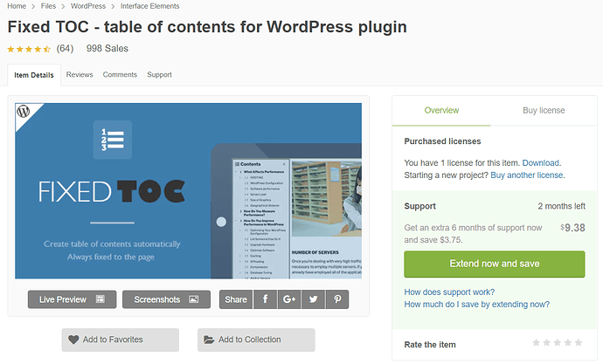This screenshot has width=603, height=364.
Task: Open How much do I save link
Action: pyautogui.click(x=477, y=305)
